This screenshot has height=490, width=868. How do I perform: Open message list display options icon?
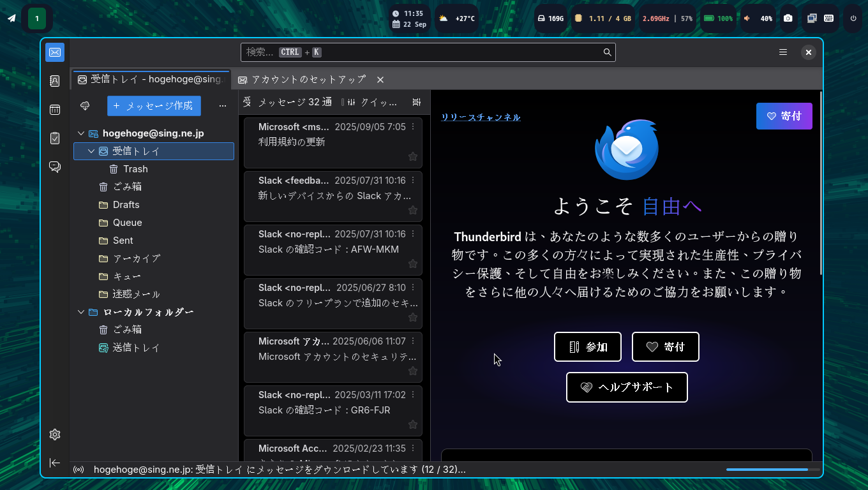point(417,102)
